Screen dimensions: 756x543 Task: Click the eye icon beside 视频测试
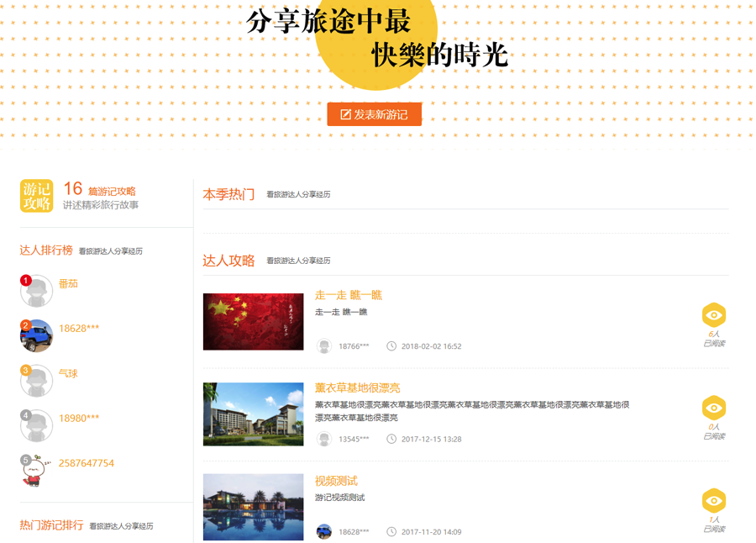713,501
